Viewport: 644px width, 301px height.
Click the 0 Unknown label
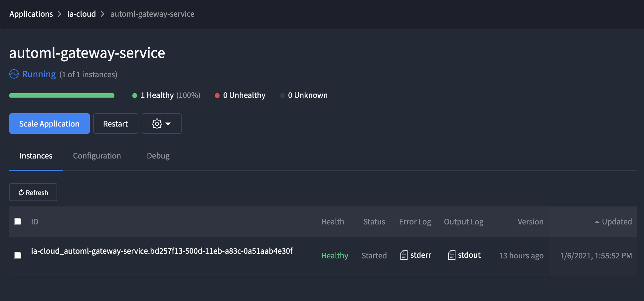pos(308,95)
